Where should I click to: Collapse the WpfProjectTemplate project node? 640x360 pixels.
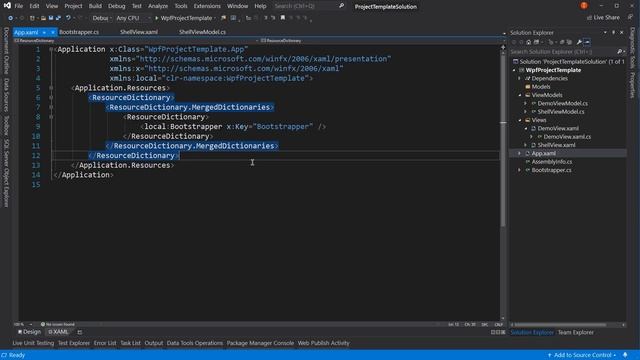tap(514, 70)
